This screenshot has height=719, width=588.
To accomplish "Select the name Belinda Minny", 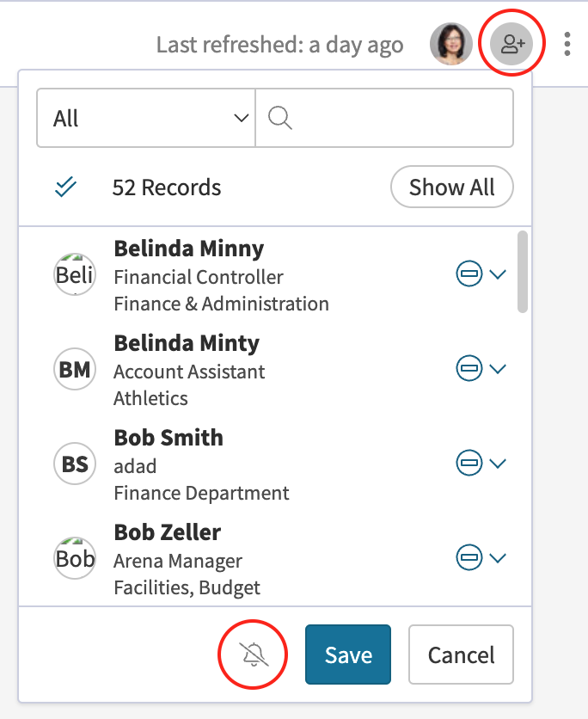I will tap(189, 249).
